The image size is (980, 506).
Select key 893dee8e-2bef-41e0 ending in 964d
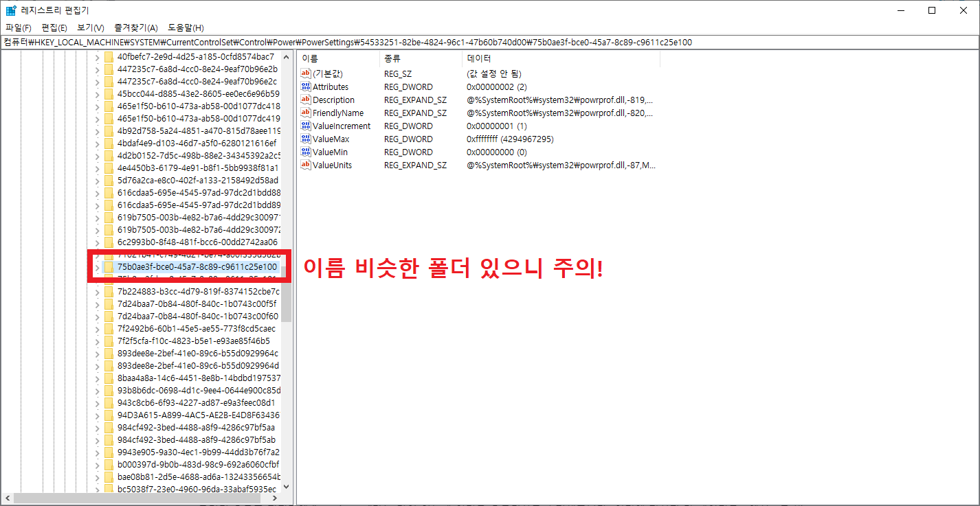[x=198, y=365]
